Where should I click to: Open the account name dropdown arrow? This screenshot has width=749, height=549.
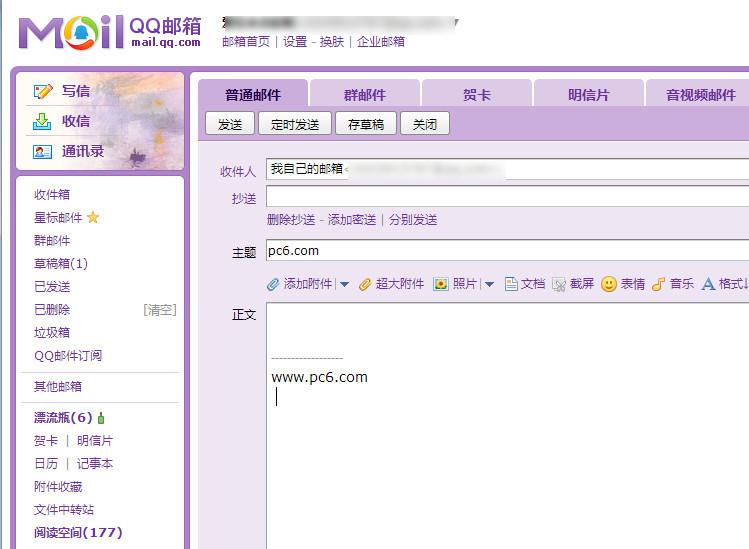coord(456,22)
